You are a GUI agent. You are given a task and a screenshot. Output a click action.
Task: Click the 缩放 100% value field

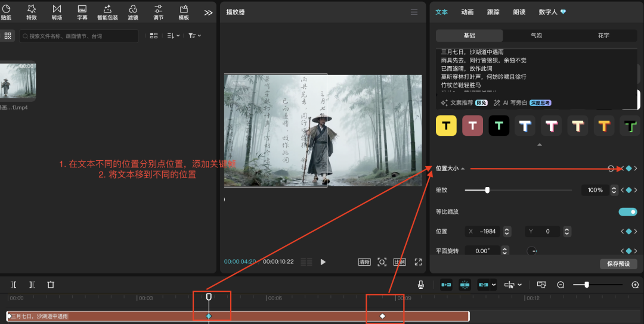coord(595,190)
